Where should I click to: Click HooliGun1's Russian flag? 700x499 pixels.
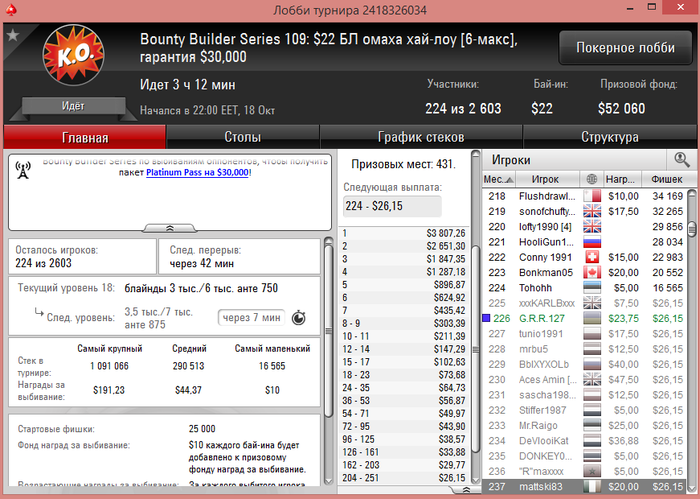tap(592, 242)
